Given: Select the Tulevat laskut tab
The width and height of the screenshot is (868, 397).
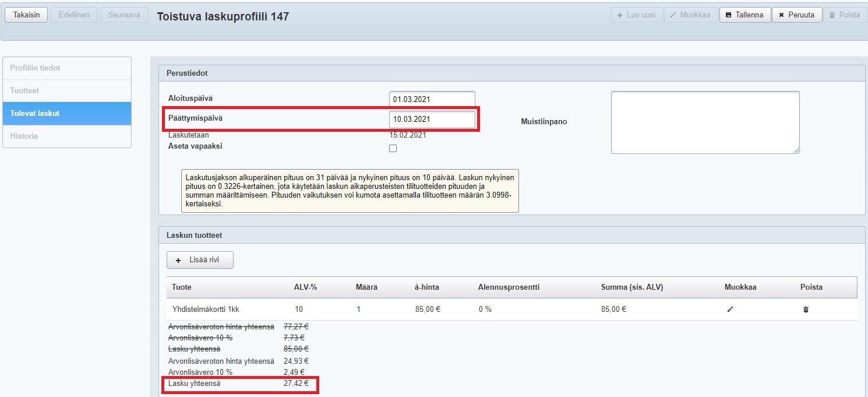Looking at the screenshot, I should 67,114.
